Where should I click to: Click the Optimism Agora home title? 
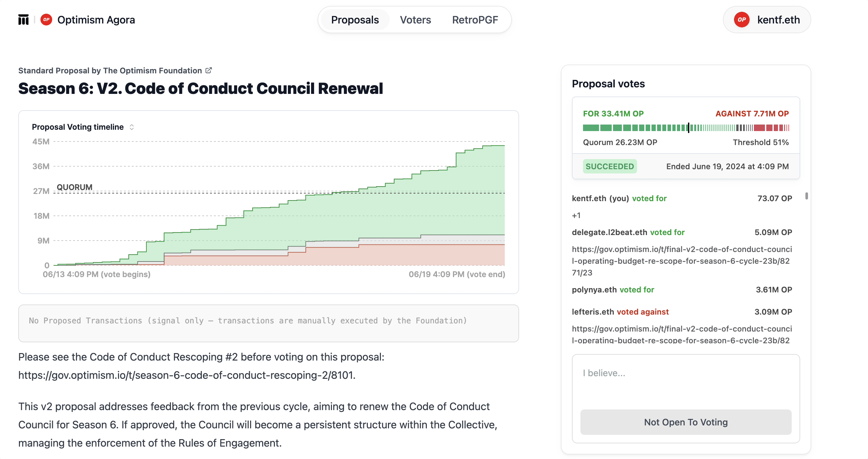[x=96, y=20]
